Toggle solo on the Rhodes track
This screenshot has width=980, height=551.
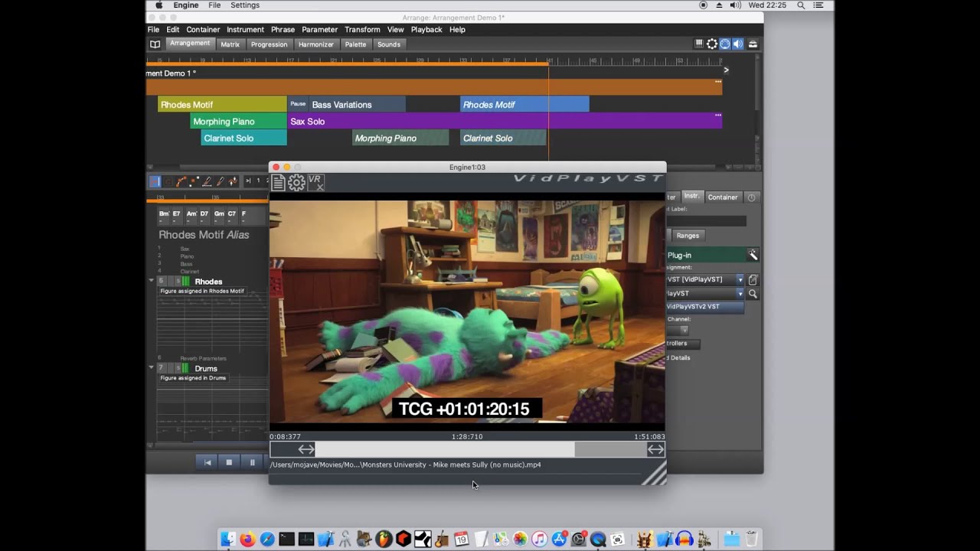point(178,282)
